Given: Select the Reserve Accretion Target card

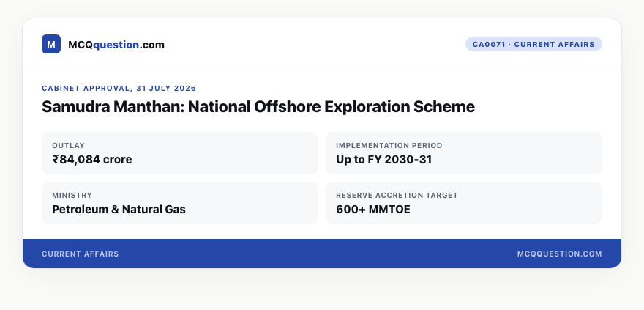Looking at the screenshot, I should 464,203.
